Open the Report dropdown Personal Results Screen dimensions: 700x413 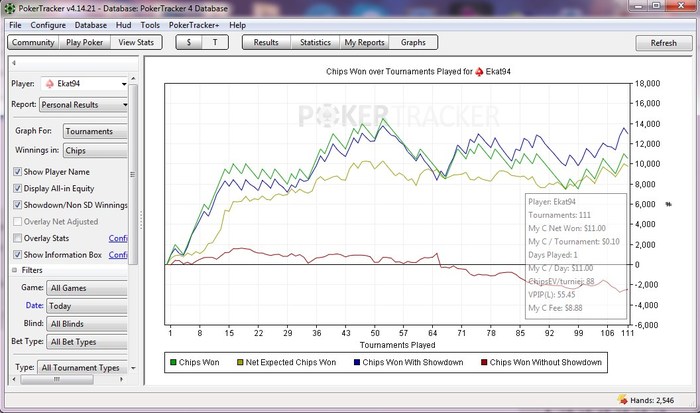click(x=83, y=104)
